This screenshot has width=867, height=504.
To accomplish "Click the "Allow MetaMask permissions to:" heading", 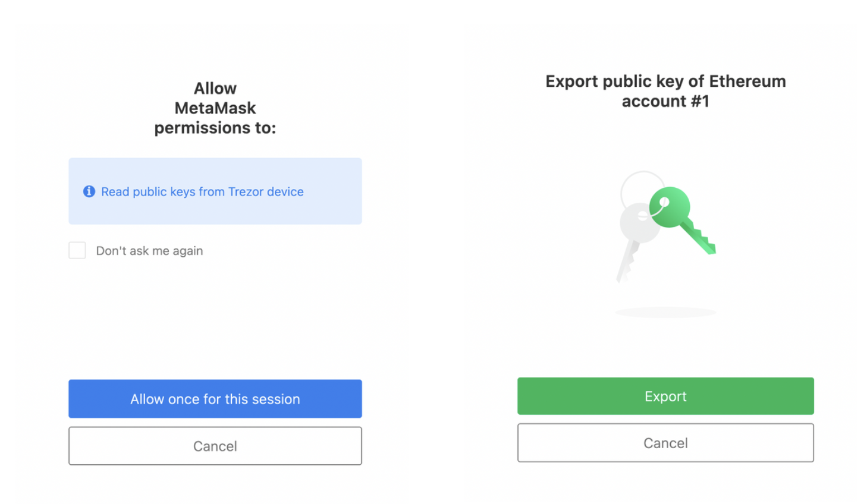I will tap(215, 108).
